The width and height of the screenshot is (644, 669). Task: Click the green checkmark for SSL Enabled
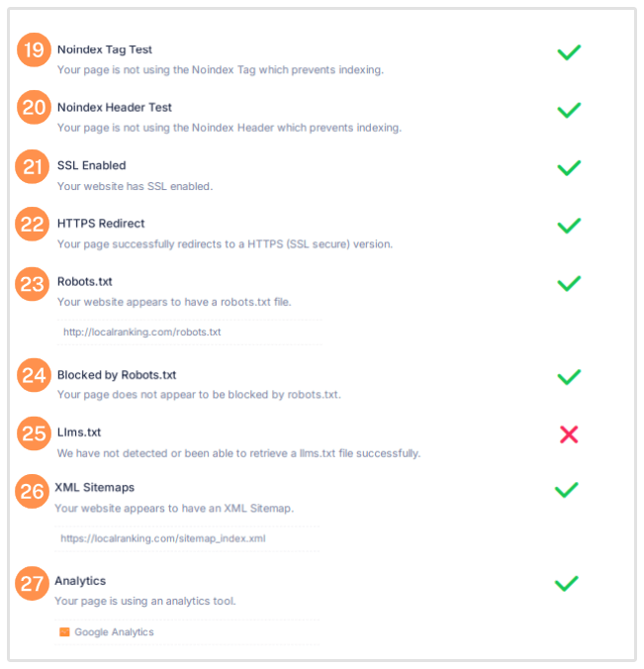tap(568, 167)
